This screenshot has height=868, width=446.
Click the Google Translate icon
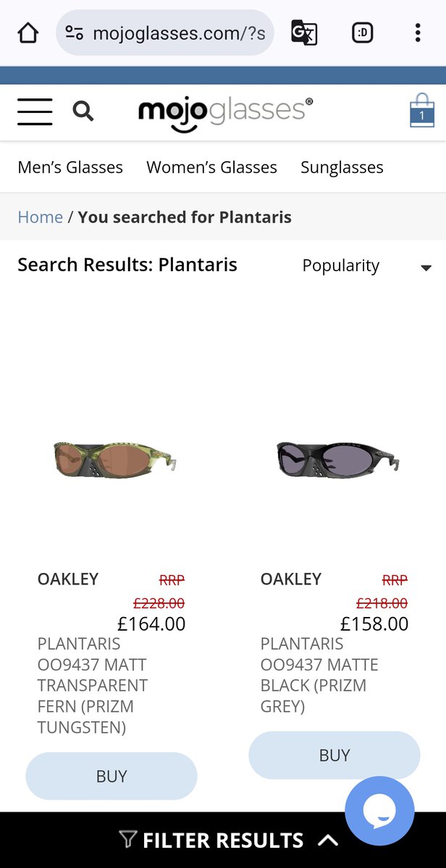point(304,33)
